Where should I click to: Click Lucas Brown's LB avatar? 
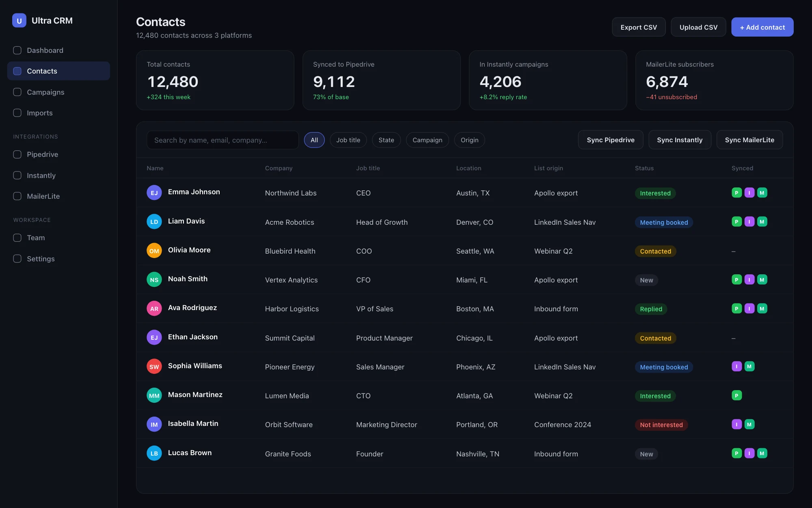coord(154,453)
